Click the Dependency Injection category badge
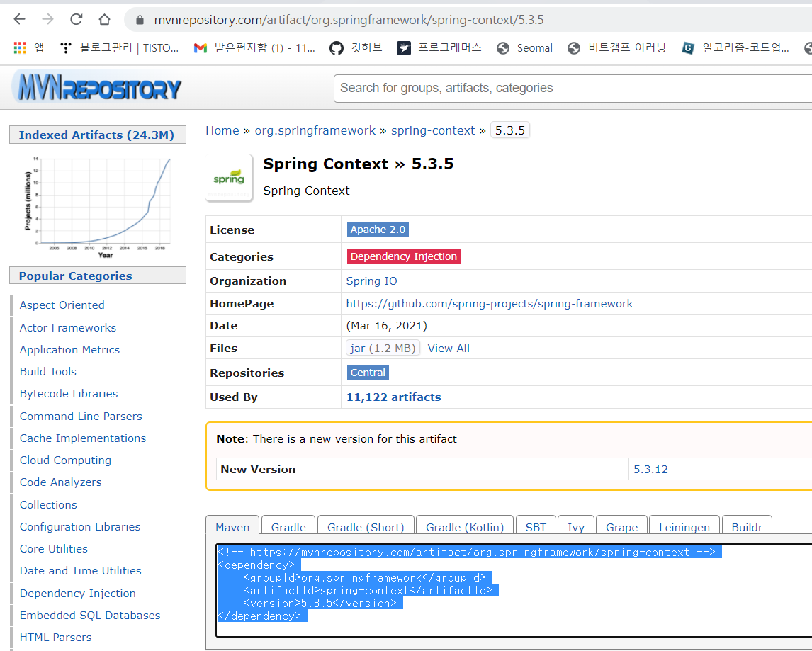 click(x=403, y=256)
